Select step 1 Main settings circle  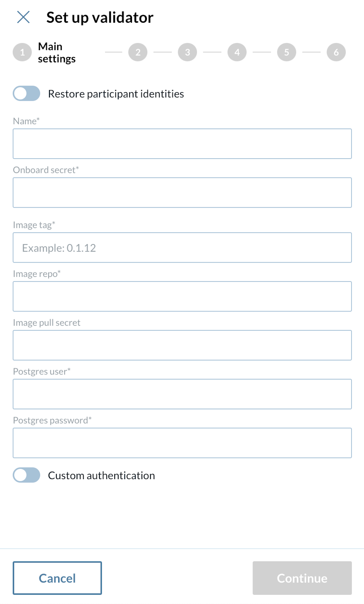click(22, 52)
